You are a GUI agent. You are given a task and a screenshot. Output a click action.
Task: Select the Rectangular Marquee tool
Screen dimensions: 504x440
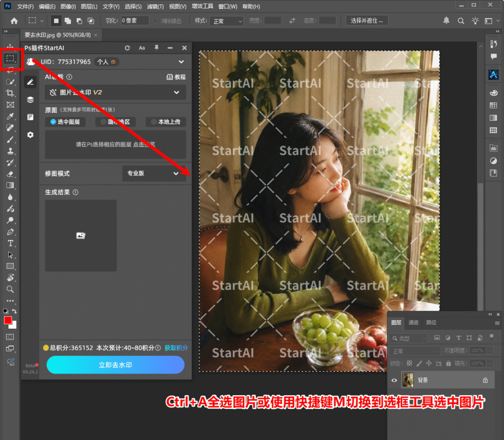click(10, 58)
